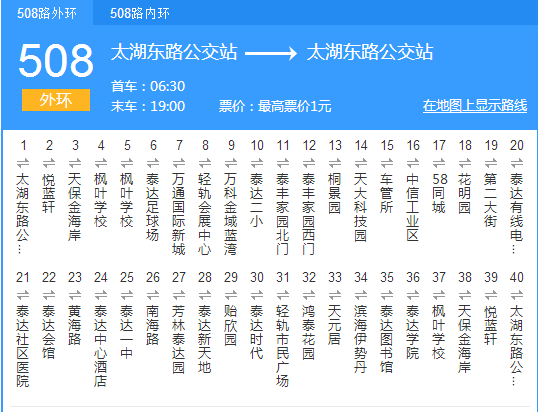This screenshot has height=412, width=538.
Task: Click the transfer icon above stop 13 桐景园
Action: 335,163
